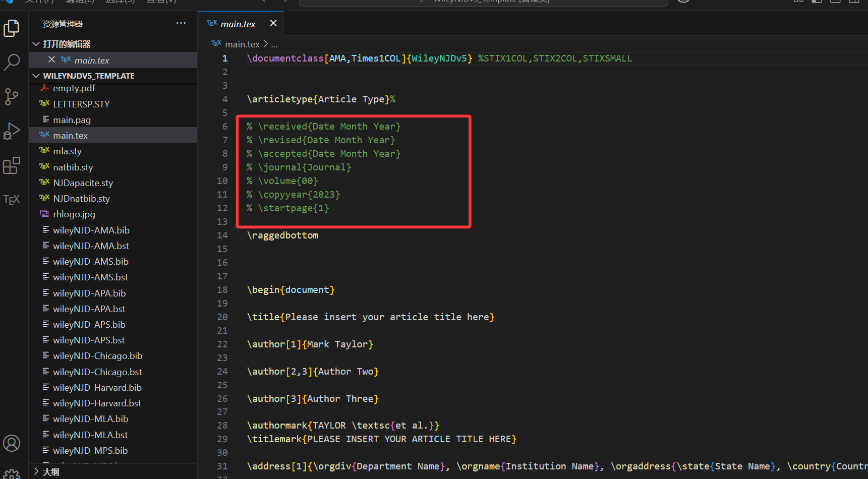Screen dimensions: 868x479
Task: Click the \raggedbottom line
Action: point(283,235)
